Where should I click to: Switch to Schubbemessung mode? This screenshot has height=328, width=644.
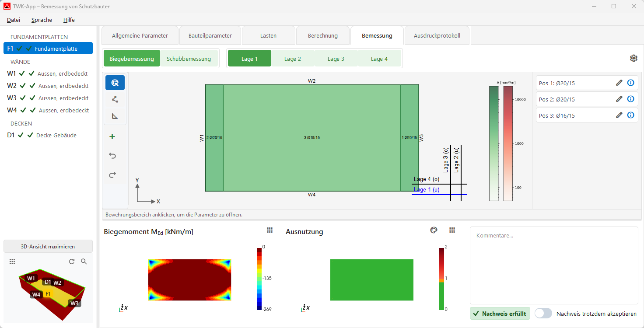189,59
